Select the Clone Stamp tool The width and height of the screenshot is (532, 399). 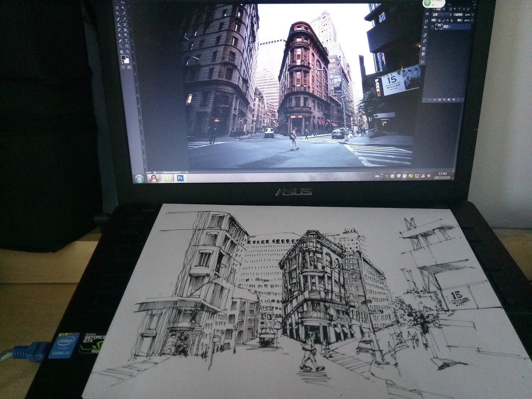coord(118,25)
